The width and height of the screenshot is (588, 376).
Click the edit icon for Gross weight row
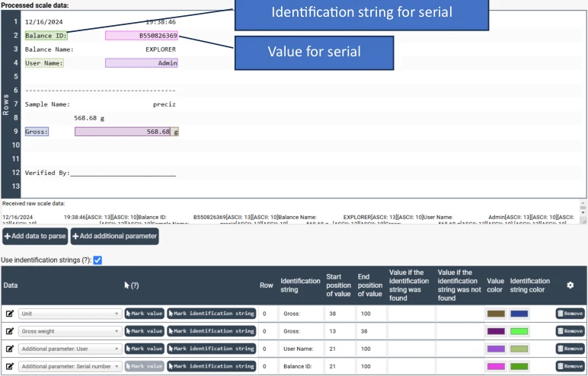click(x=10, y=331)
